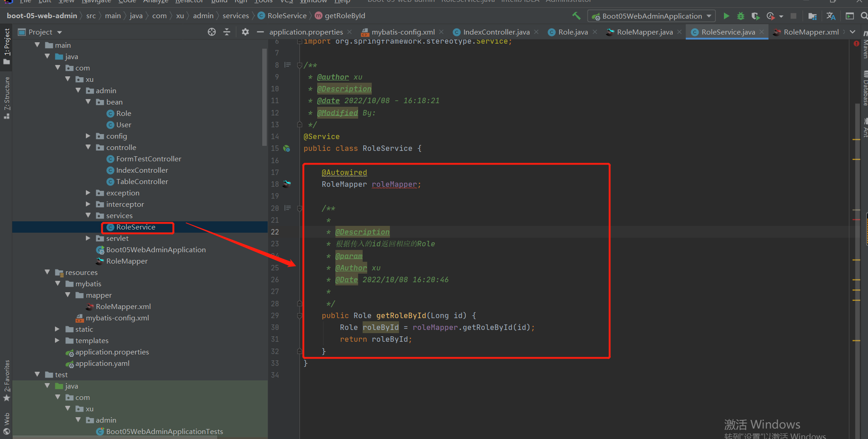Collapse all in Project panel
868x439 pixels.
point(227,32)
